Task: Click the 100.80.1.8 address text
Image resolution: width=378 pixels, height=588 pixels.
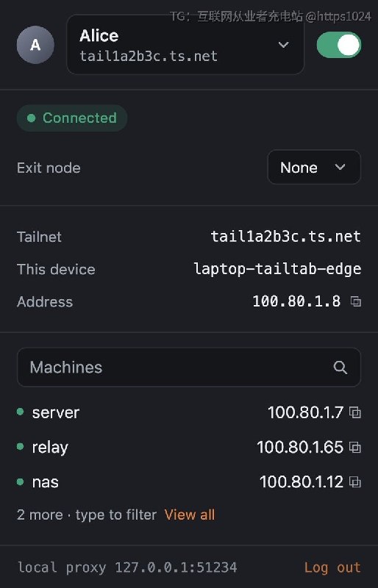Action: tap(296, 301)
